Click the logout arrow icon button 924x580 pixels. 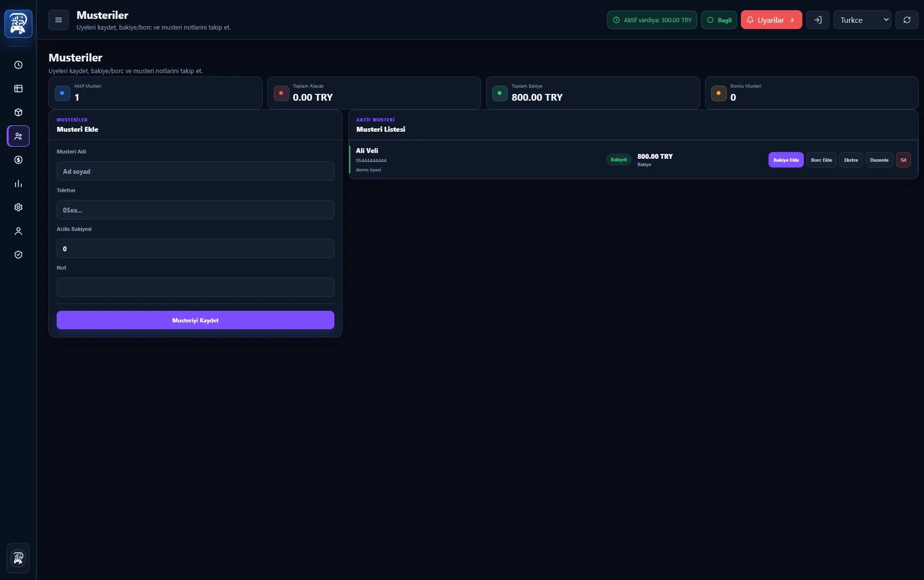point(818,20)
